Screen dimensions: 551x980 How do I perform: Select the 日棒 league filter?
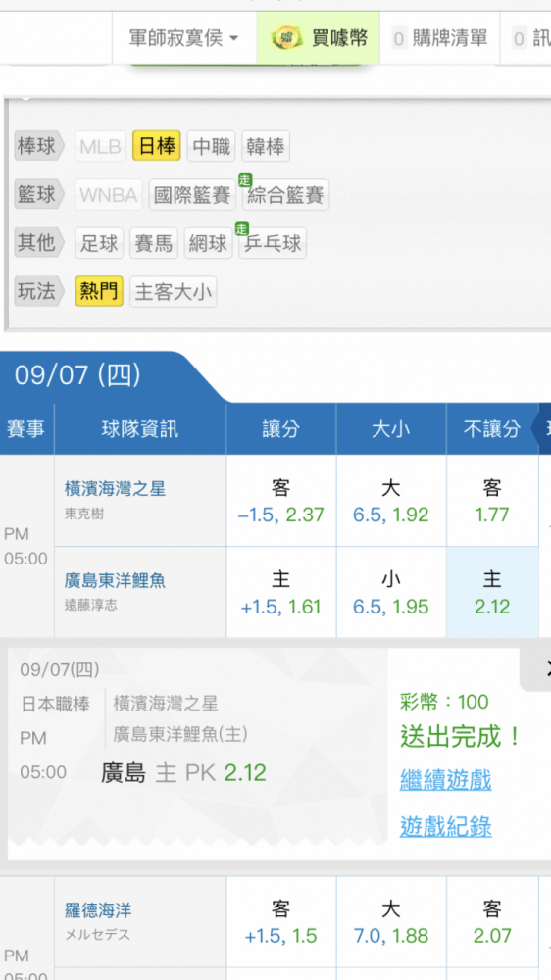coord(157,146)
